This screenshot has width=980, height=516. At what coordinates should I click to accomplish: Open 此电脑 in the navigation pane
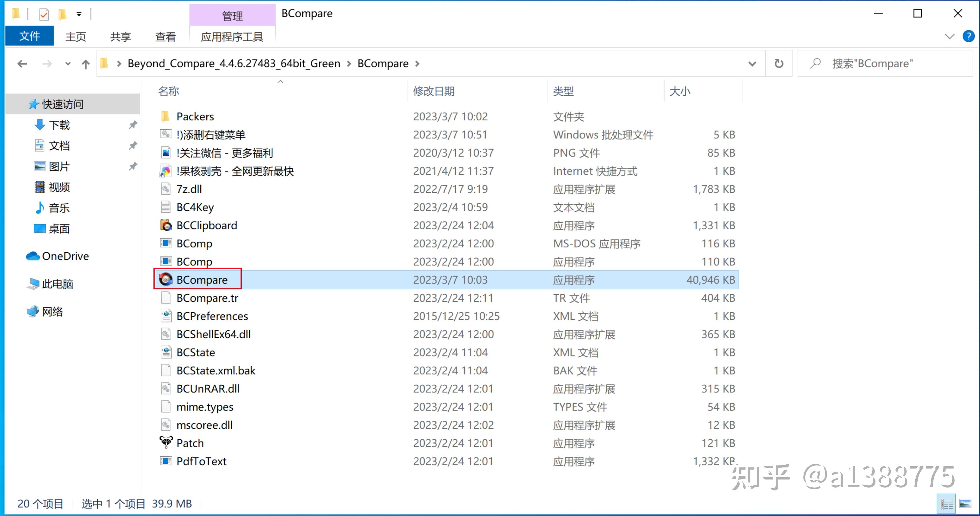tap(50, 284)
